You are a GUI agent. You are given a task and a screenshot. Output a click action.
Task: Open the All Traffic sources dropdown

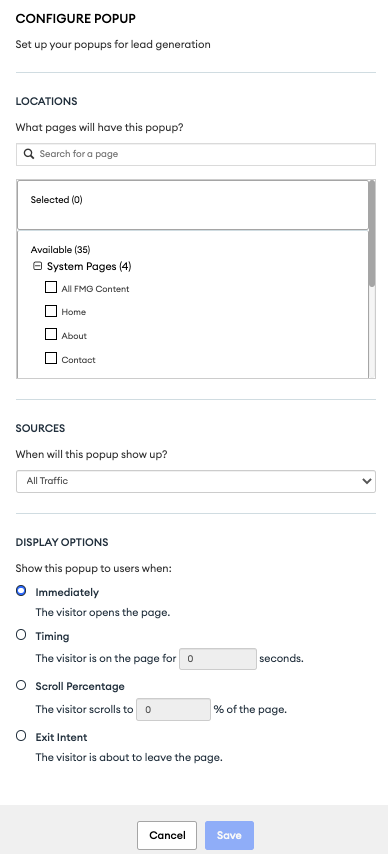196,481
